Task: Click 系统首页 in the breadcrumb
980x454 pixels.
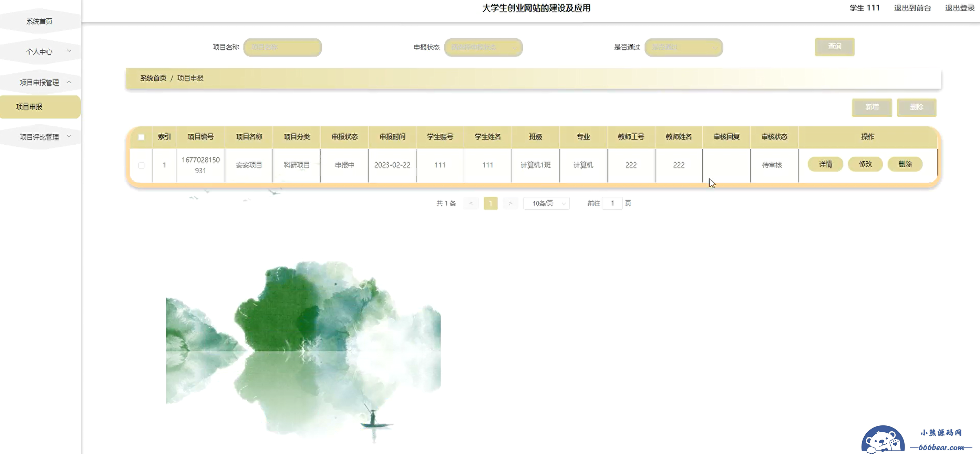Action: point(153,78)
